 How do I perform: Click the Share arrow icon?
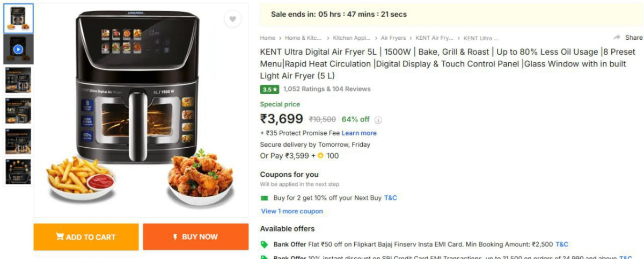(x=617, y=38)
